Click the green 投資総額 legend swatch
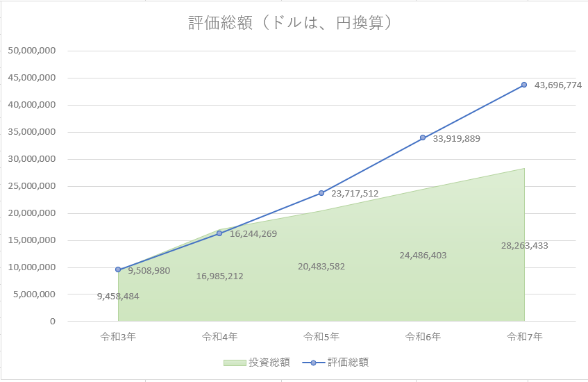588x382 pixels. pos(234,363)
